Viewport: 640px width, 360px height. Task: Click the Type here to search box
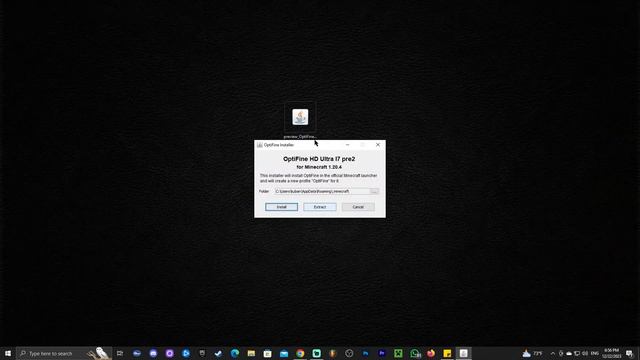point(64,353)
